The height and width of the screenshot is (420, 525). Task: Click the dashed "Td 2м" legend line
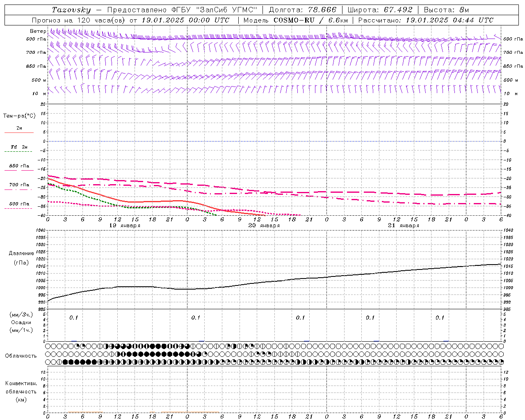(x=18, y=151)
